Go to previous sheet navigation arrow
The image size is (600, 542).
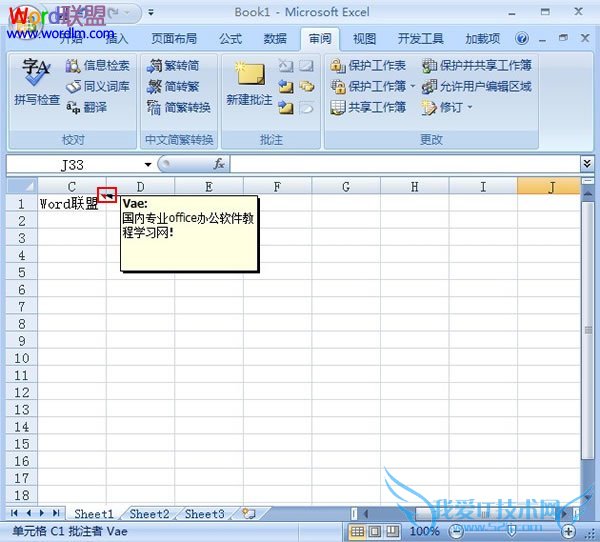[x=29, y=513]
